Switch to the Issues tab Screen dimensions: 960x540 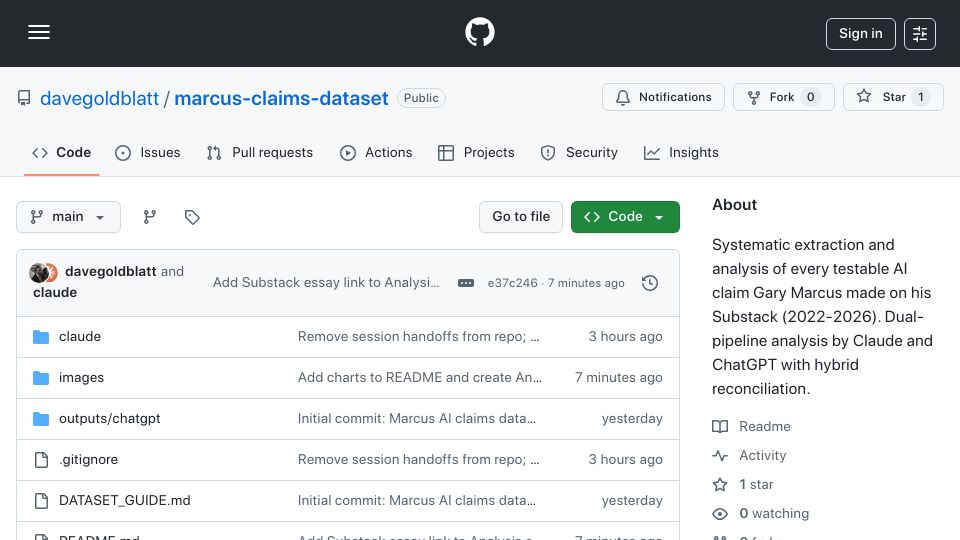pyautogui.click(x=148, y=152)
